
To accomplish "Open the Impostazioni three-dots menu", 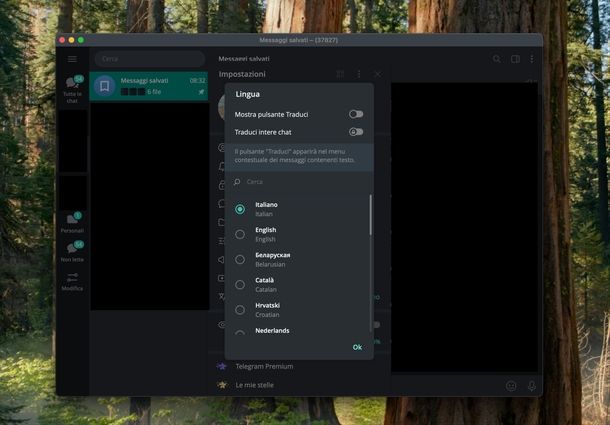I will tap(359, 74).
